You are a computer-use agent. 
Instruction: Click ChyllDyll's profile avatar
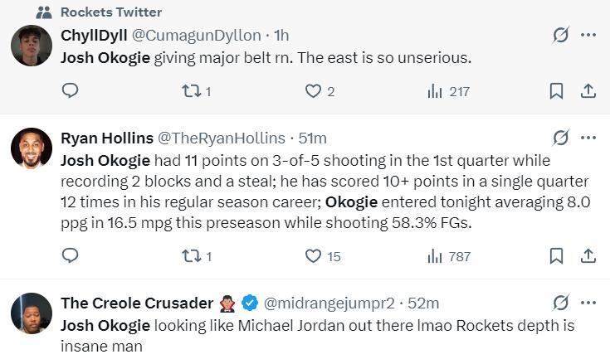32,46
